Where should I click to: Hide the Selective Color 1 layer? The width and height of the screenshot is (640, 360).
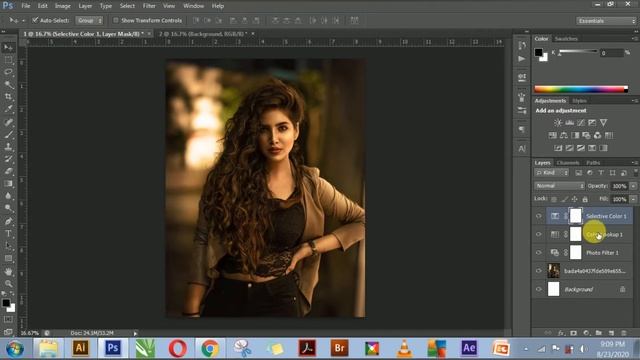point(539,216)
